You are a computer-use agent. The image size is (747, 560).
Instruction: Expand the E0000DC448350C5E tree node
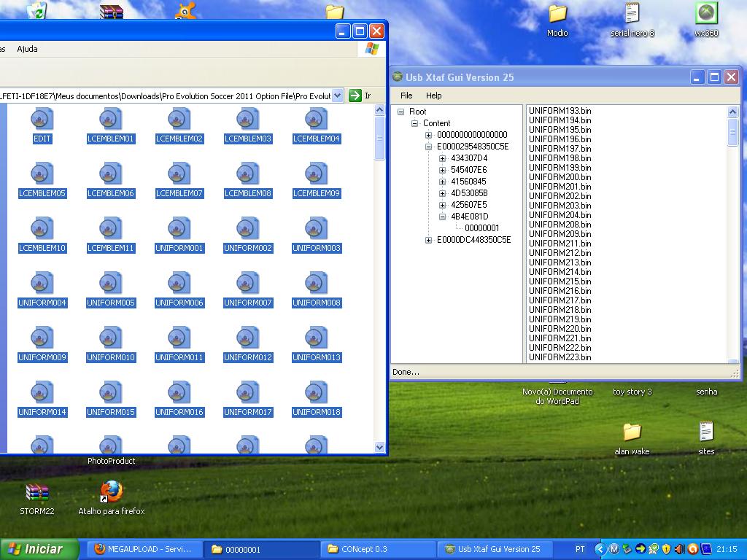click(x=428, y=239)
